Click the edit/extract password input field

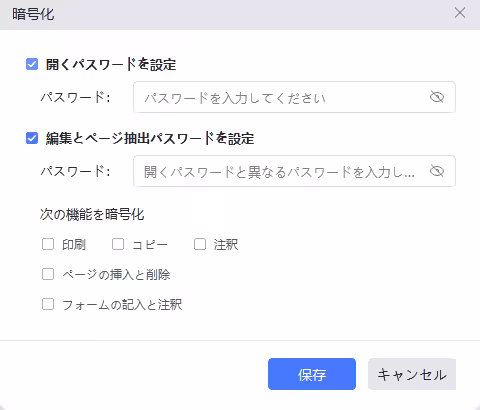(x=294, y=171)
